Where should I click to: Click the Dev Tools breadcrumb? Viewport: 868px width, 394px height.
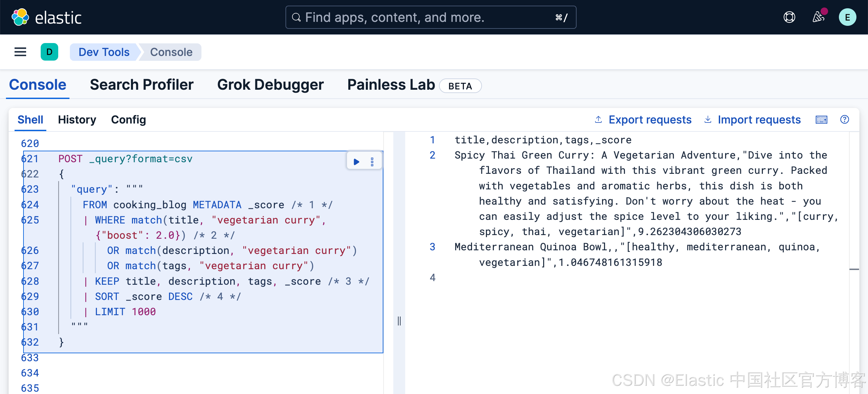[104, 52]
